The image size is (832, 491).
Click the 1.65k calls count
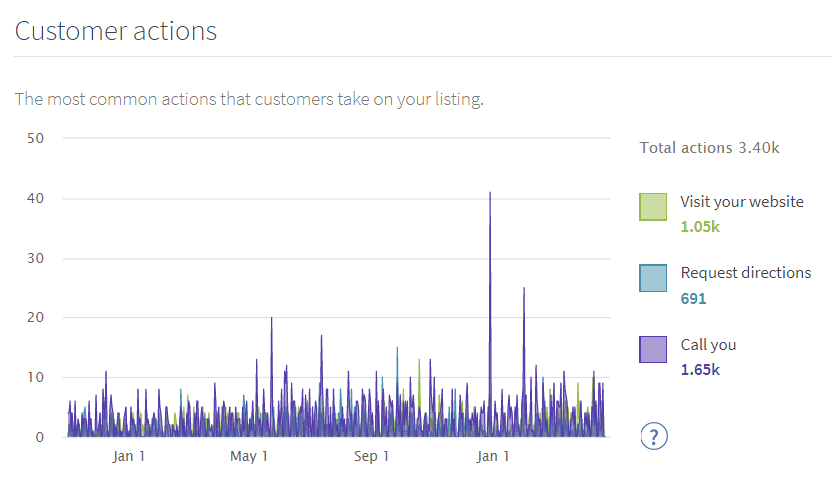(700, 370)
